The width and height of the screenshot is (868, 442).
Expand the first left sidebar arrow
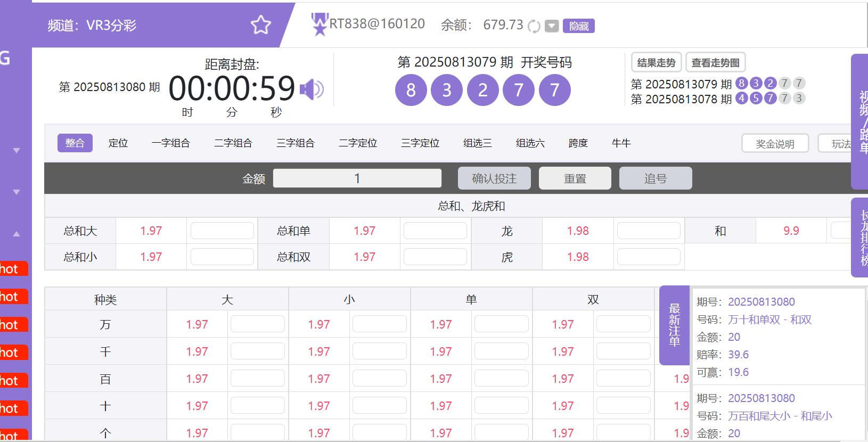click(x=17, y=151)
